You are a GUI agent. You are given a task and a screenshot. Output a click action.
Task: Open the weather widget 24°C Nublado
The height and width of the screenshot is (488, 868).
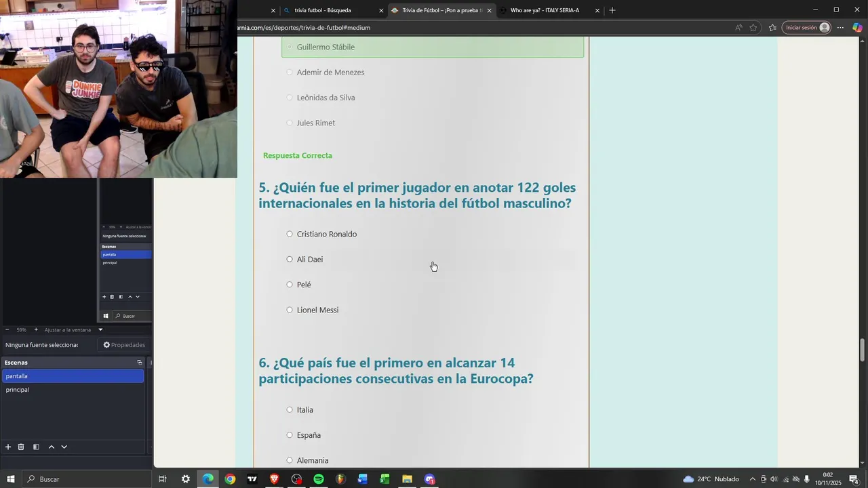[x=711, y=479]
